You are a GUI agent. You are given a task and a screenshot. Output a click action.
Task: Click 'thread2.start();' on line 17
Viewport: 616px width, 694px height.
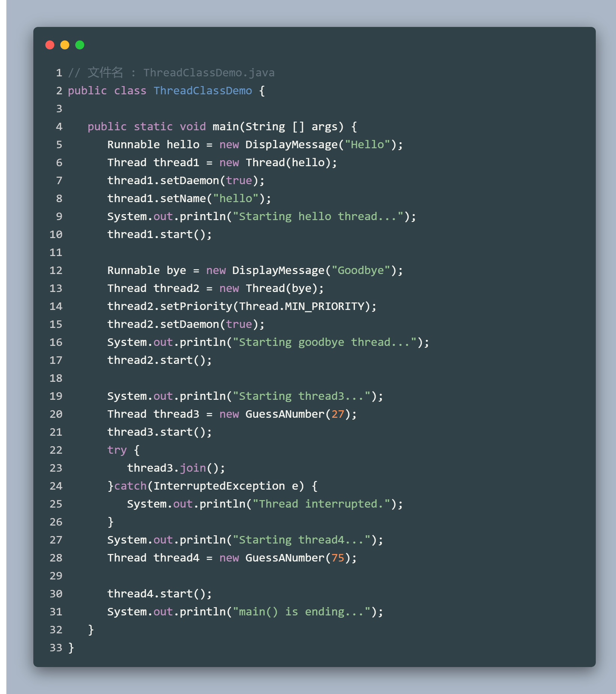[x=160, y=360]
